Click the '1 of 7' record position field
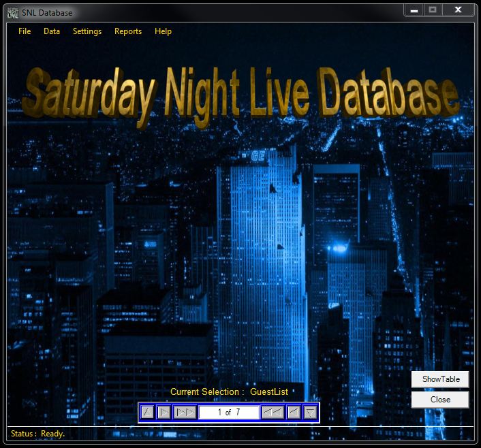481x448 pixels. (x=229, y=412)
